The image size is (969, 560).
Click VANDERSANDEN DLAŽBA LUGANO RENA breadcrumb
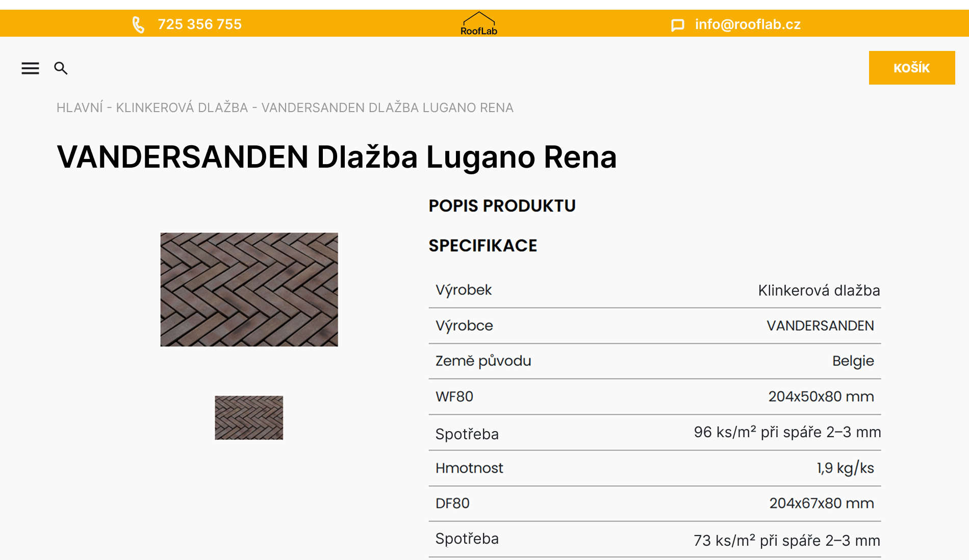387,108
